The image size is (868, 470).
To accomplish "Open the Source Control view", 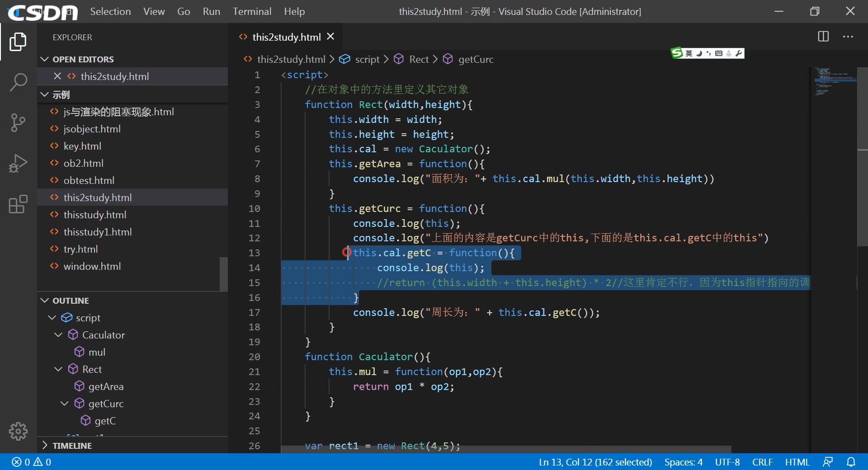I will (x=18, y=122).
